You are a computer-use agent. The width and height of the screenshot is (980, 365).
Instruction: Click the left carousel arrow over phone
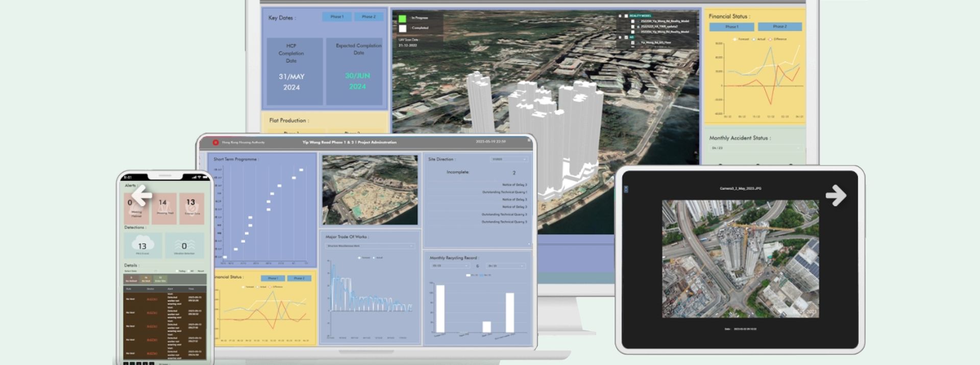(x=141, y=195)
